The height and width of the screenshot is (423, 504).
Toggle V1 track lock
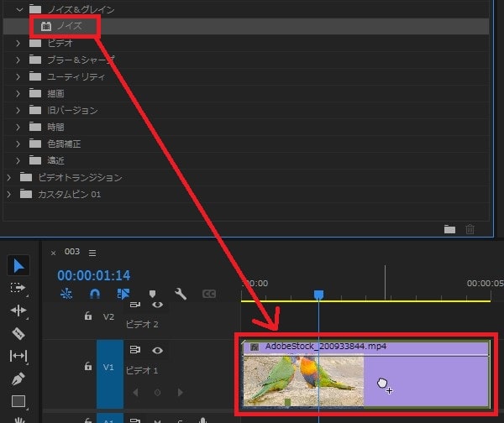[87, 367]
